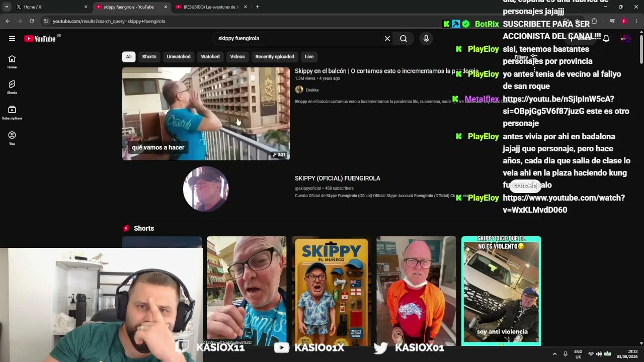This screenshot has height=362, width=644.
Task: Submit search with the magnifier button
Action: pyautogui.click(x=404, y=38)
